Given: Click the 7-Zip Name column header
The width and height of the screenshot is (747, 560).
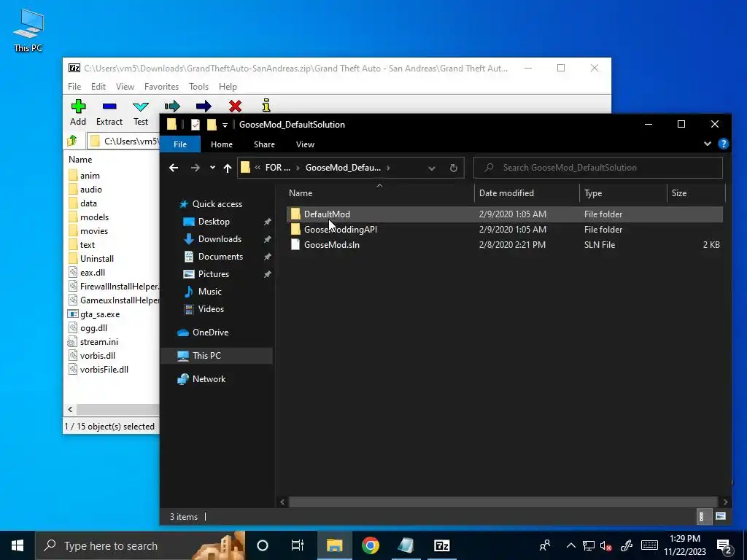Looking at the screenshot, I should click(80, 160).
